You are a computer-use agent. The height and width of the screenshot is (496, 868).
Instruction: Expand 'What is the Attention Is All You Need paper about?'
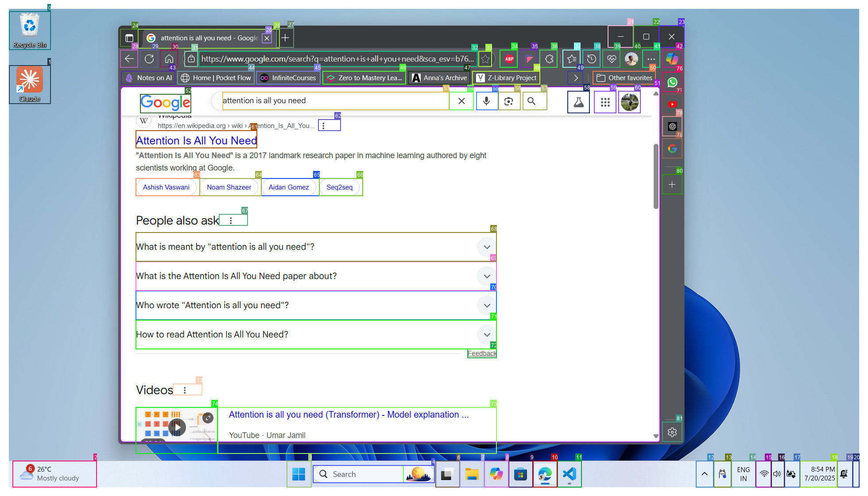316,276
